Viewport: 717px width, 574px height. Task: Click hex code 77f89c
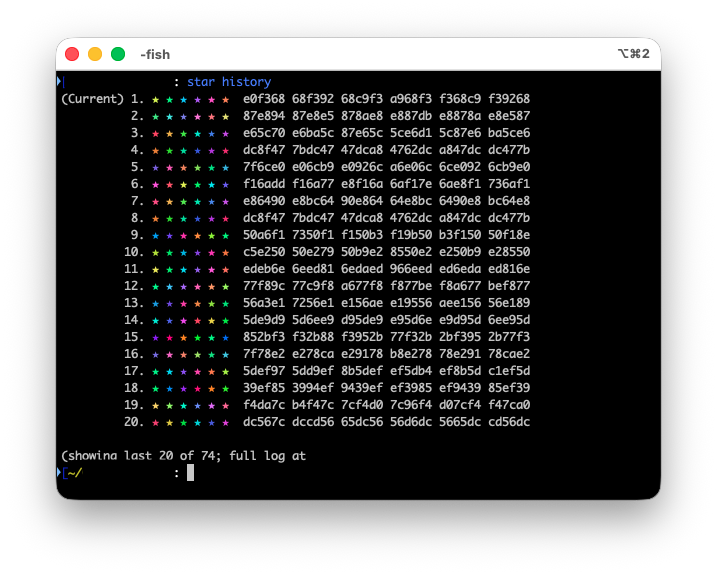click(x=264, y=285)
